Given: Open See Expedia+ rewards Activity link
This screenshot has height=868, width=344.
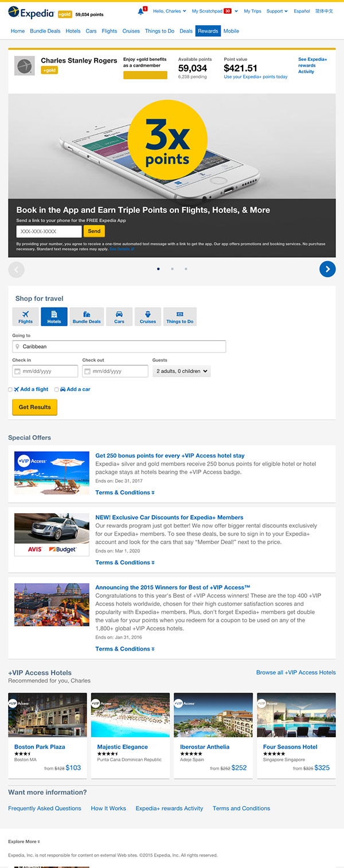Looking at the screenshot, I should click(312, 65).
